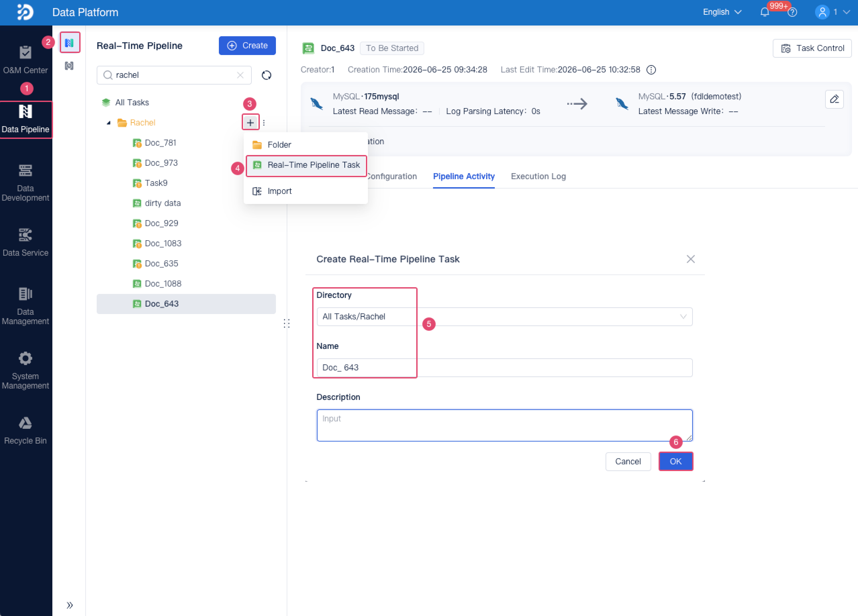Open the O&M Center section
The image size is (858, 616).
point(26,60)
